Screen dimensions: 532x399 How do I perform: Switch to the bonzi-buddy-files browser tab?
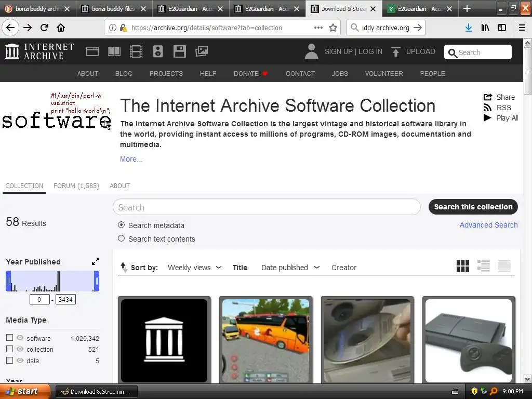coord(114,9)
